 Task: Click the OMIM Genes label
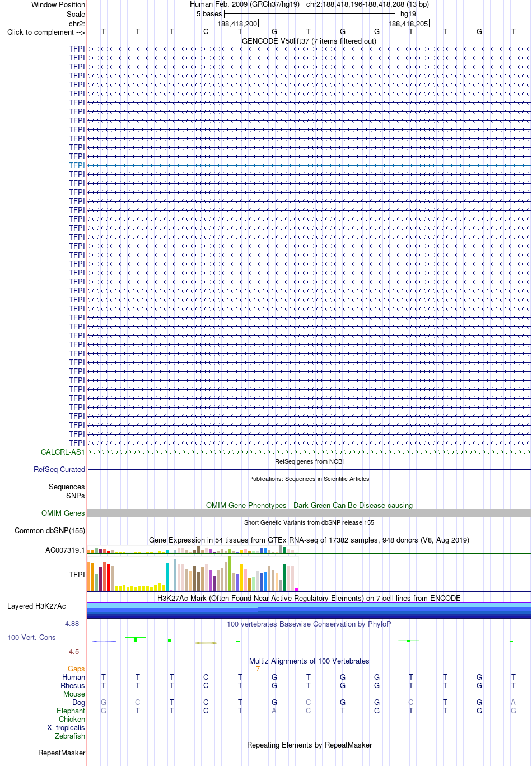(63, 513)
